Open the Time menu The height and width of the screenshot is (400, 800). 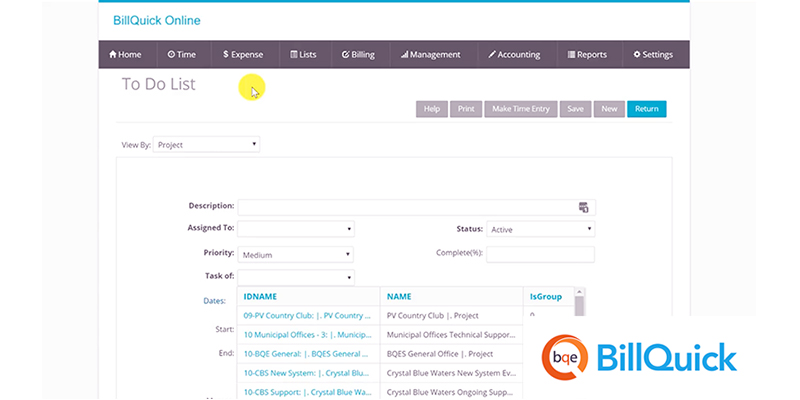coord(182,55)
